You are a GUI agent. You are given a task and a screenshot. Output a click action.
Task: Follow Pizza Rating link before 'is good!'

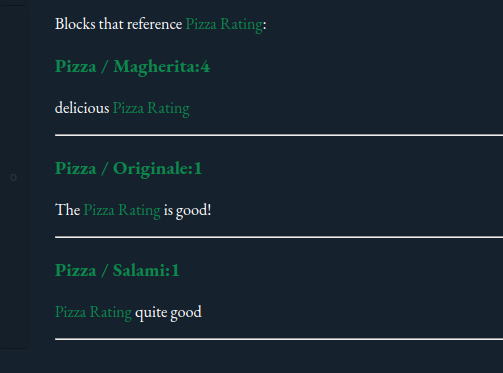tap(122, 210)
